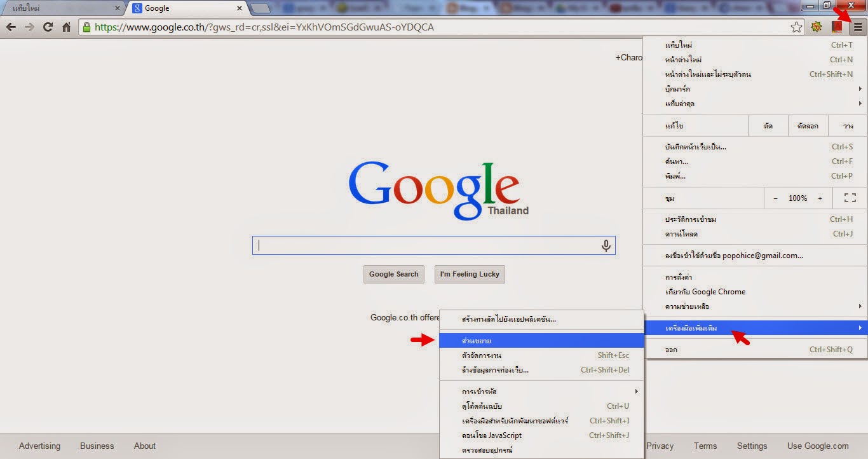Viewport: 868px width, 459px height.
Task: Choose ค้นหา... (Ctrl+F) menu item
Action: pos(755,161)
